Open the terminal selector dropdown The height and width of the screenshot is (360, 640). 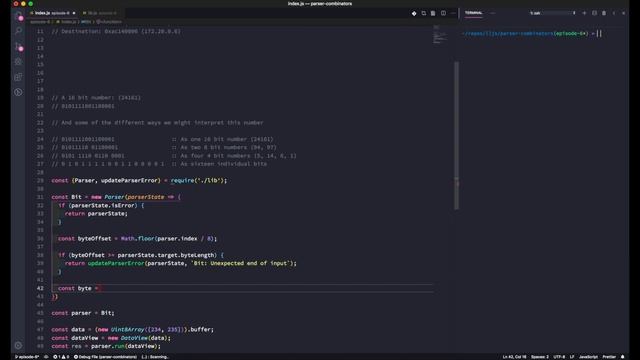pyautogui.click(x=553, y=13)
